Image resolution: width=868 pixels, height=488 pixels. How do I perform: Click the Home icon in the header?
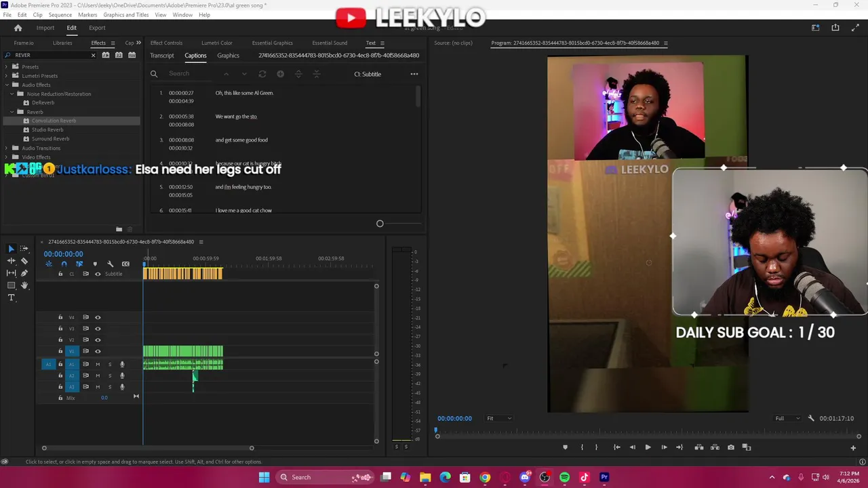click(x=18, y=28)
